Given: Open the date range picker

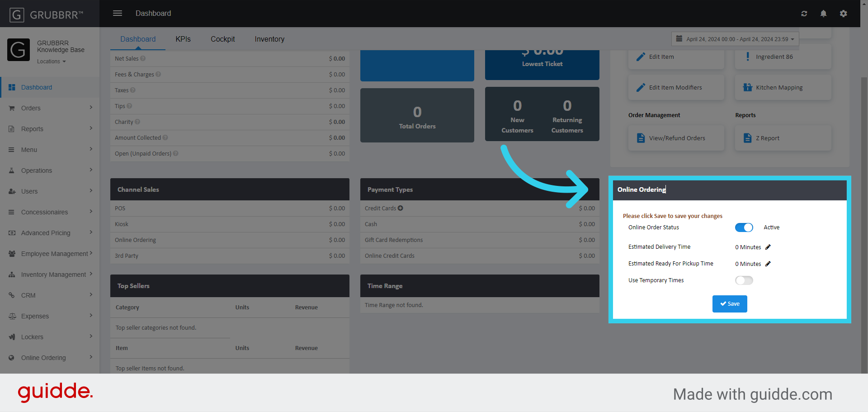Looking at the screenshot, I should 735,39.
